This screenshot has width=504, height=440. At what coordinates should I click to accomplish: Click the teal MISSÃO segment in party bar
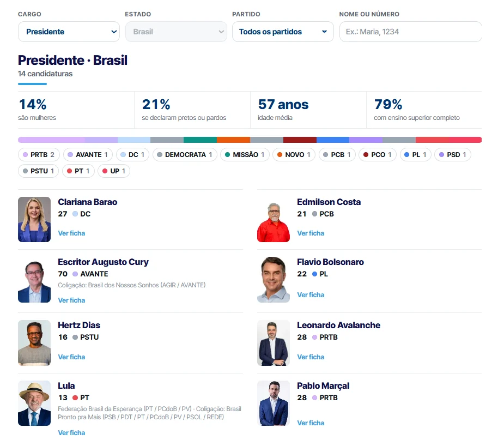(200, 140)
